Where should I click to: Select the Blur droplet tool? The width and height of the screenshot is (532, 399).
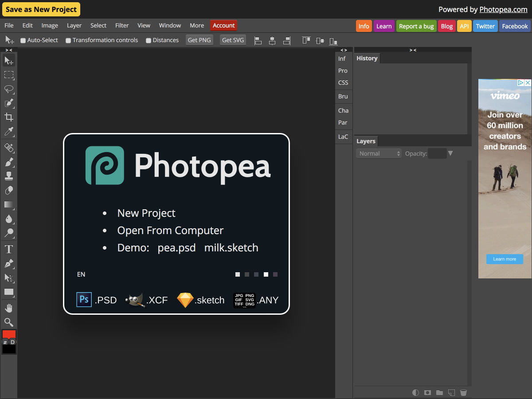click(x=9, y=219)
